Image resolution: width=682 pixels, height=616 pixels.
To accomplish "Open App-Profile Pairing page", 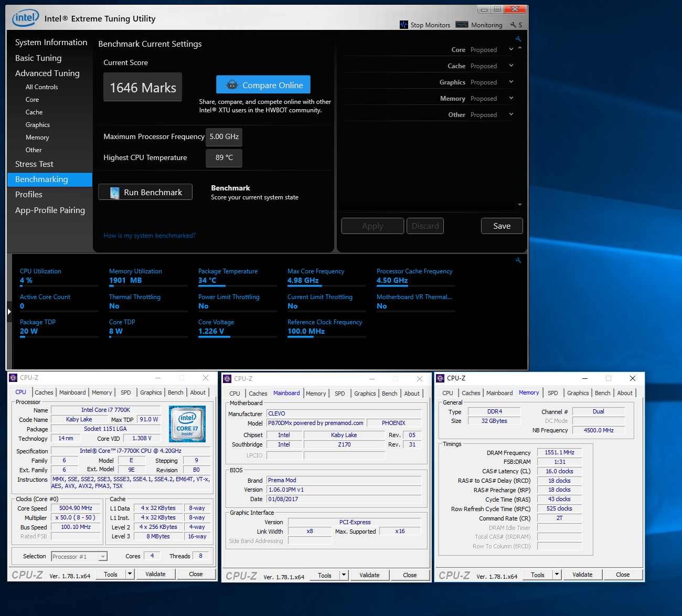I will point(50,210).
